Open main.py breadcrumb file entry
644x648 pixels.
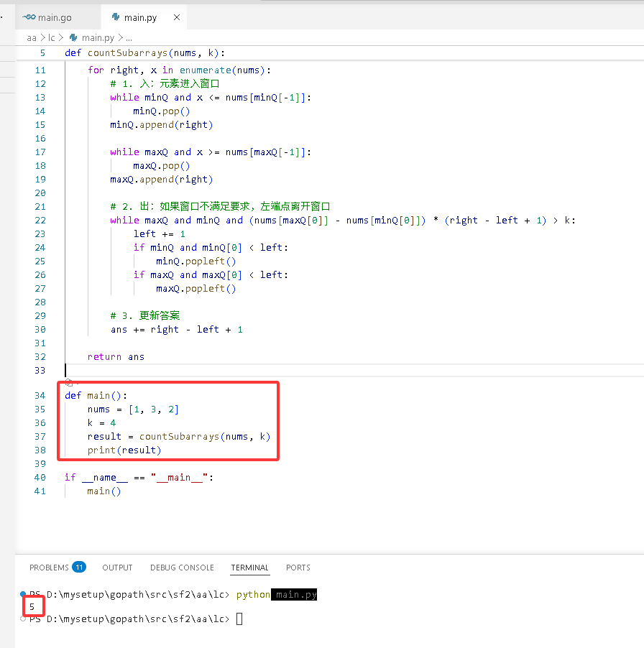pyautogui.click(x=98, y=38)
